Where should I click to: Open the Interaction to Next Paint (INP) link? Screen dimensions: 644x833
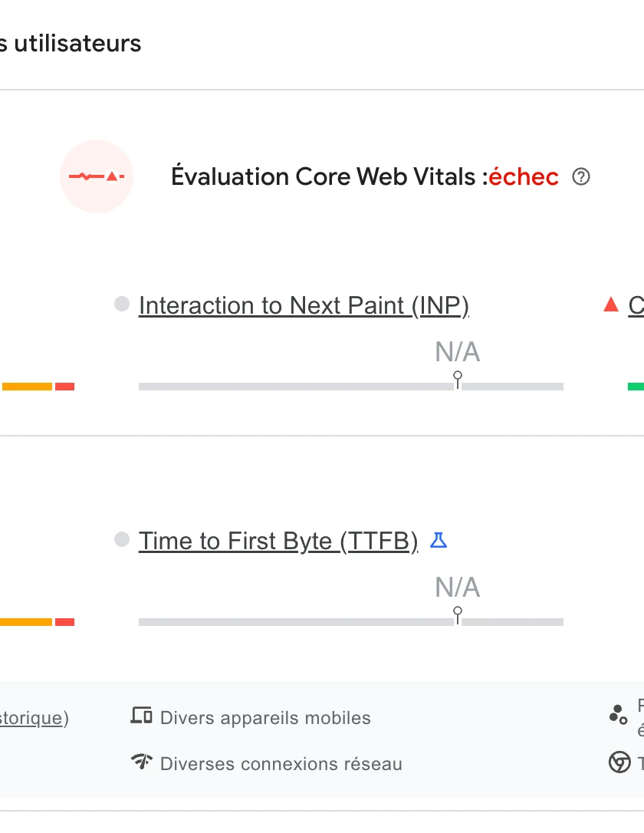pos(303,305)
